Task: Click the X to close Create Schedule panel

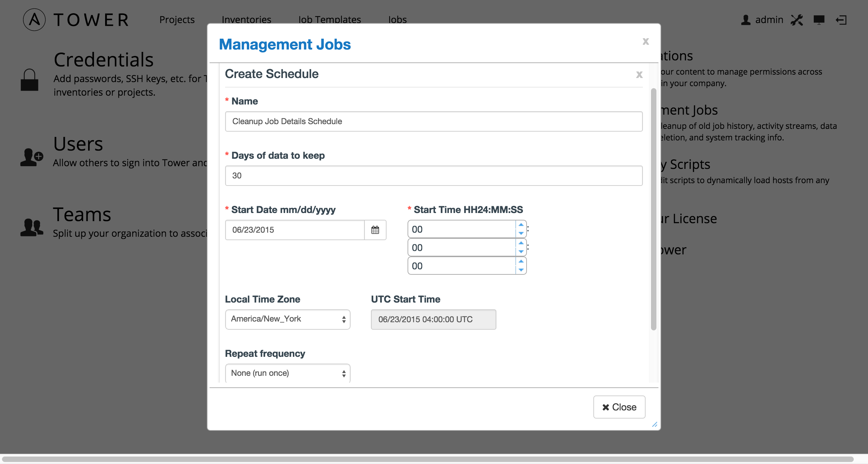Action: click(x=638, y=75)
